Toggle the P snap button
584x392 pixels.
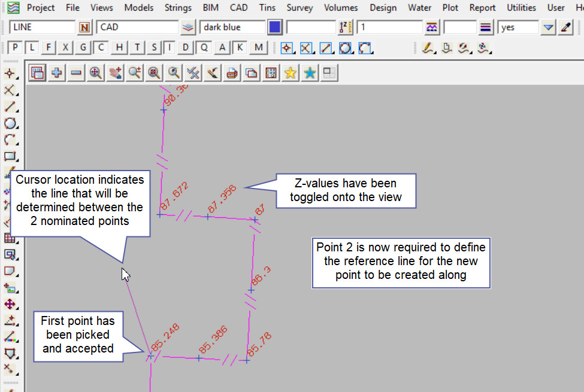coord(16,48)
